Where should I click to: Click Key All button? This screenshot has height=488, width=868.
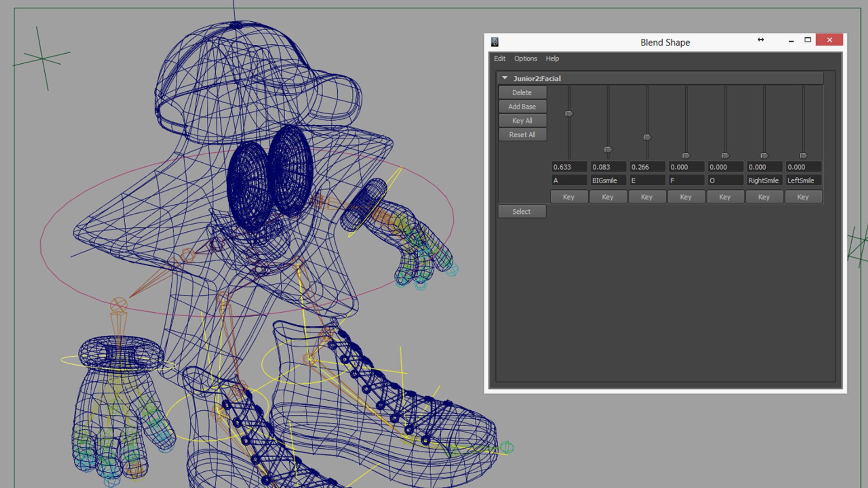click(x=522, y=121)
